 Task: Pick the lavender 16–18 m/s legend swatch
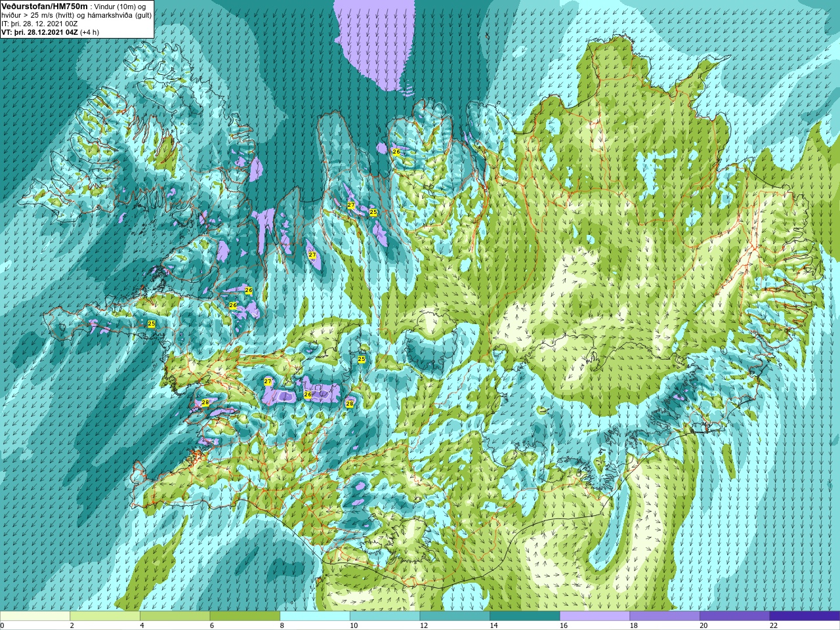pos(595,616)
